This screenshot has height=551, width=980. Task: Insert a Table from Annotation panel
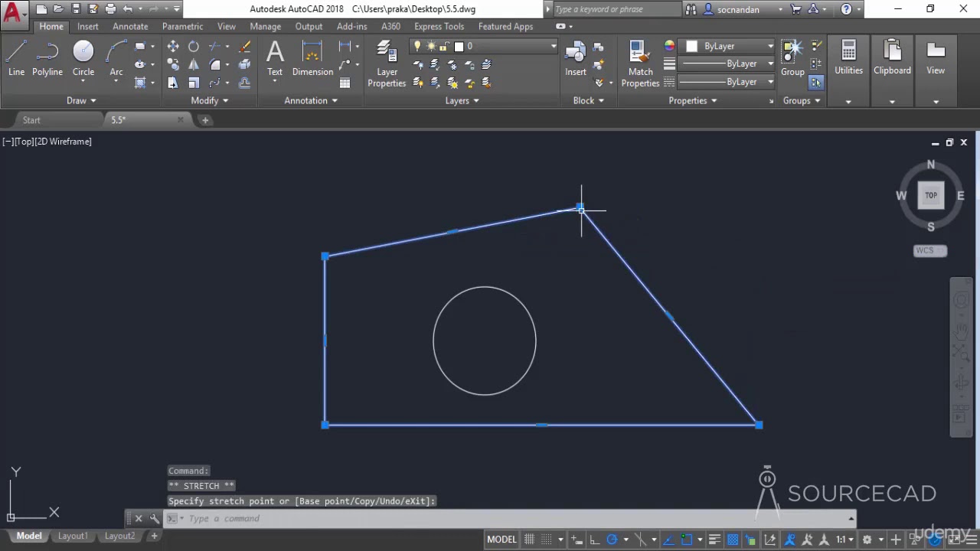coord(345,83)
